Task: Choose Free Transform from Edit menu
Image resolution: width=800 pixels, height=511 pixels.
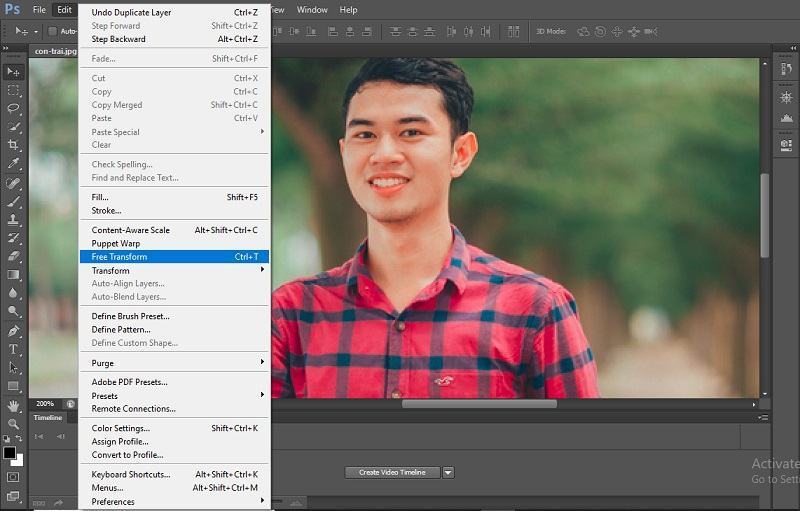Action: point(173,257)
